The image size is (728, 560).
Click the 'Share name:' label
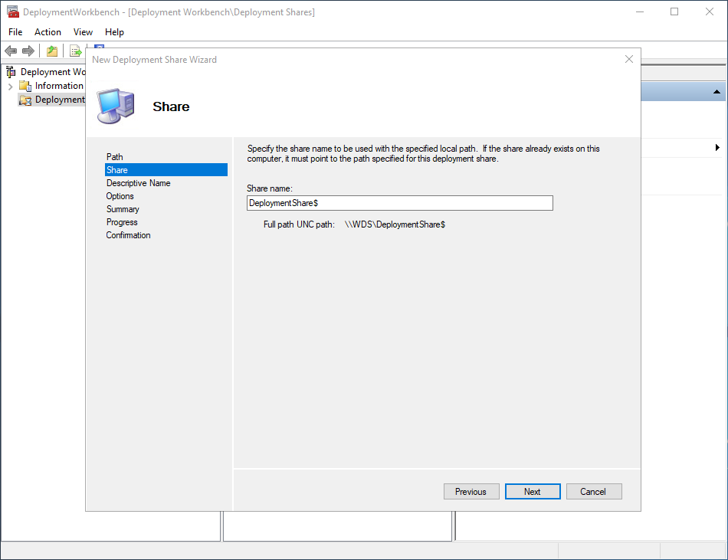tap(270, 188)
